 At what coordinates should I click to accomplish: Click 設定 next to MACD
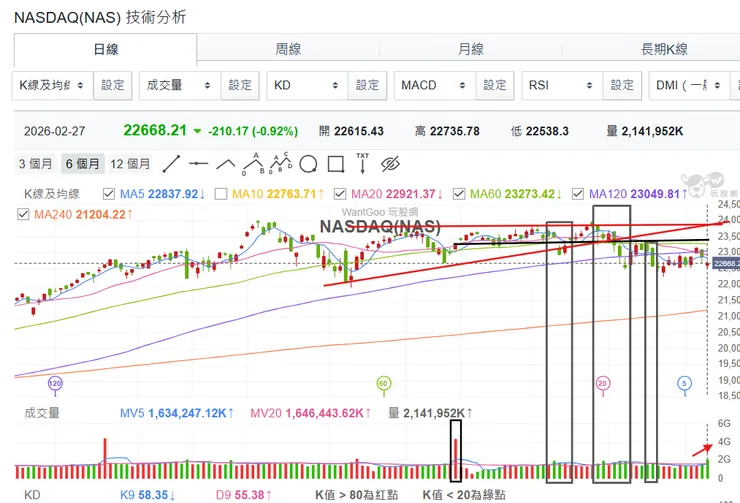click(495, 85)
